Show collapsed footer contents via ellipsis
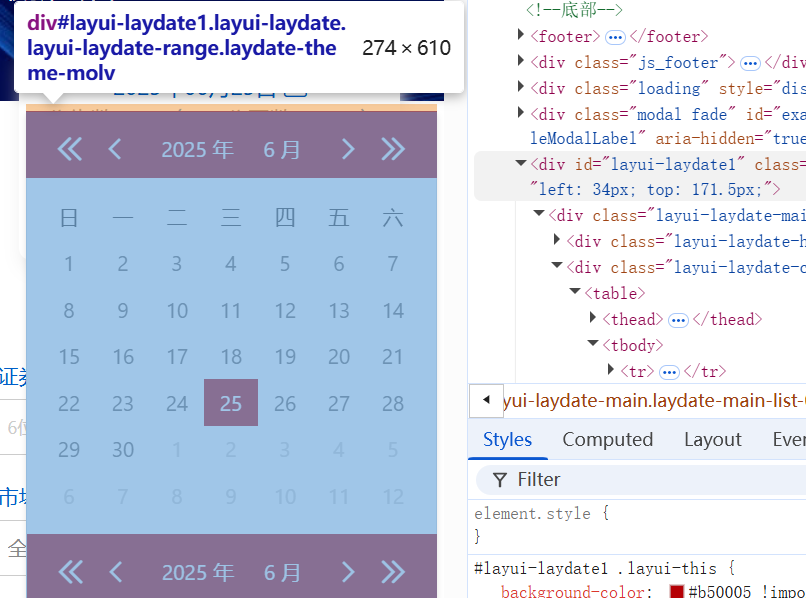Viewport: 806px width, 598px height. (x=615, y=37)
